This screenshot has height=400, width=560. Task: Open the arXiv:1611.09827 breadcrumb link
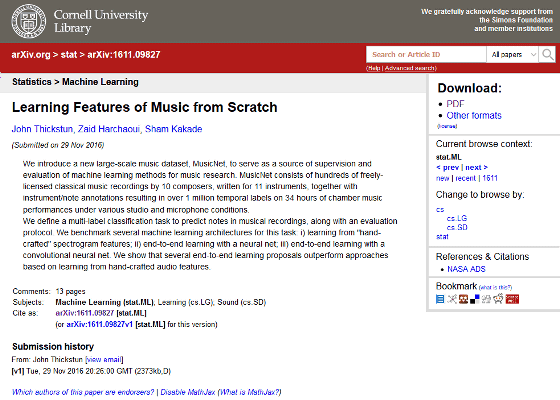(124, 55)
